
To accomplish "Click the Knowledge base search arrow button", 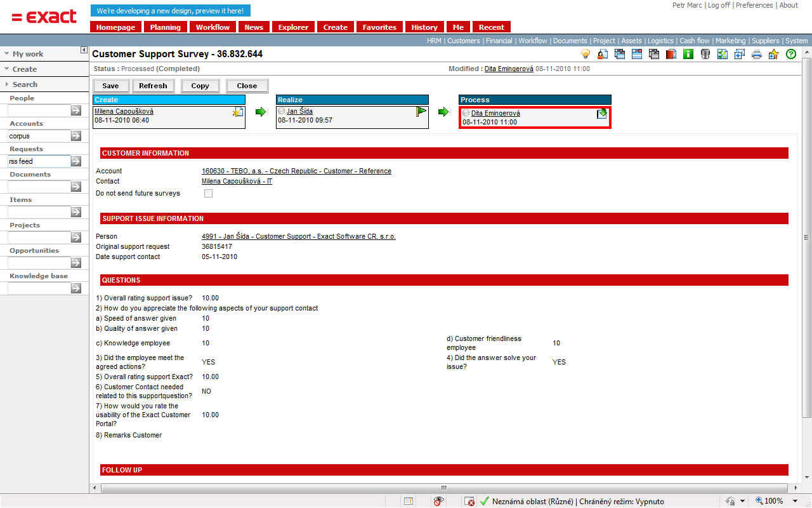I will 76,288.
